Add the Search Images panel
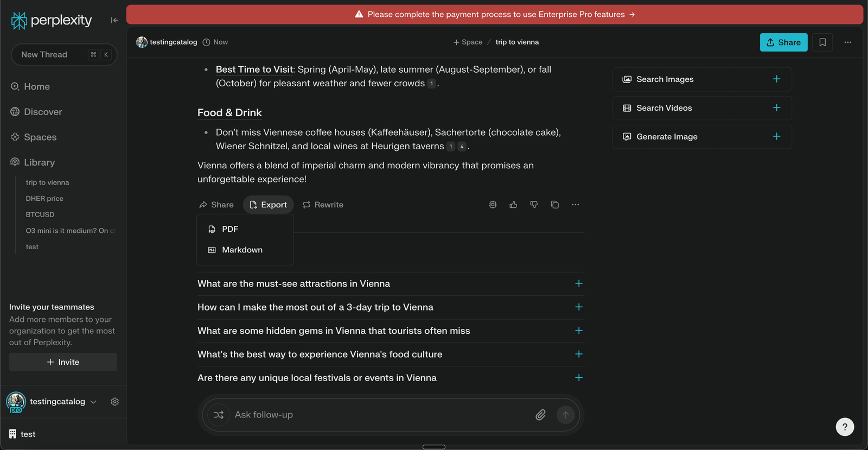 click(x=776, y=79)
